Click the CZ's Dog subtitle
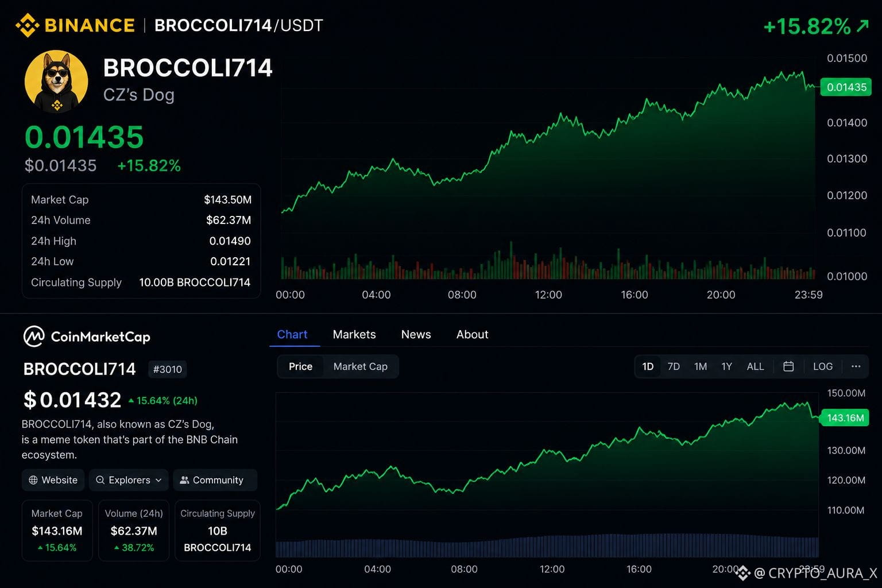This screenshot has width=882, height=588. click(x=139, y=95)
